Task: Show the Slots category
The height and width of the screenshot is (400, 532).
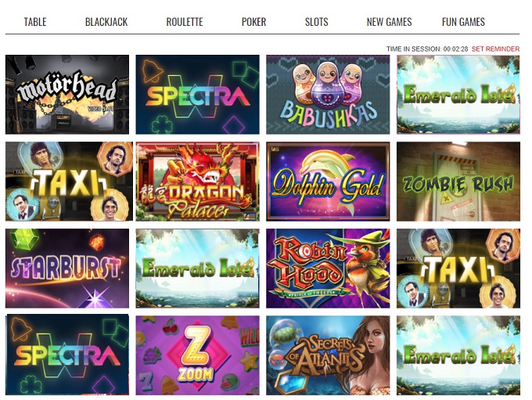Action: tap(317, 22)
